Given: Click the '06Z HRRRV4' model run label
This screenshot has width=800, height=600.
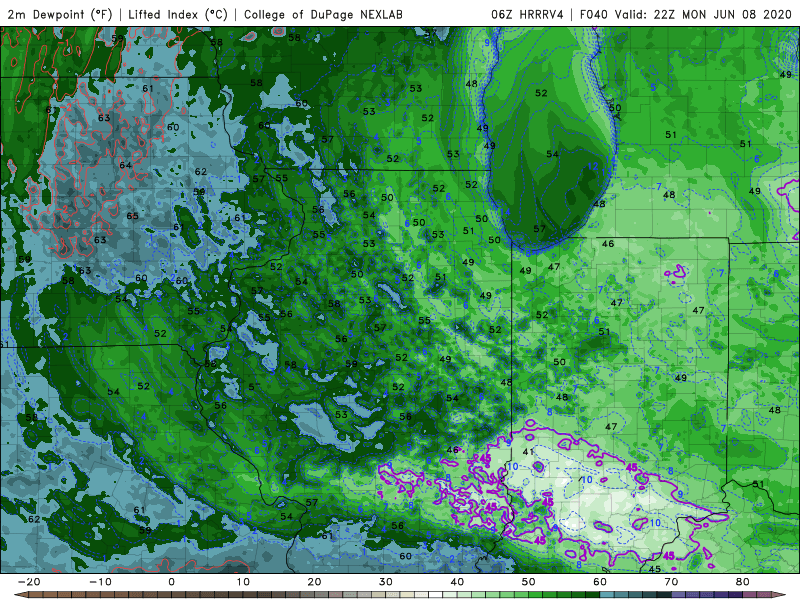Looking at the screenshot, I should 527,14.
